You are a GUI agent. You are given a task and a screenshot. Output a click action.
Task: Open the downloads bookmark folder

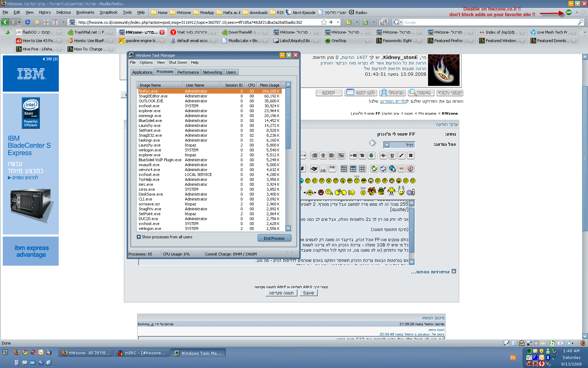click(255, 12)
